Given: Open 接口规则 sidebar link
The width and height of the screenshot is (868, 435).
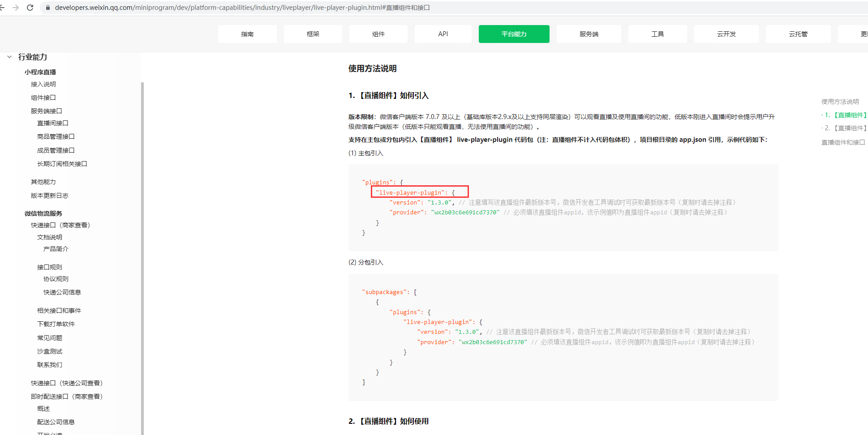Looking at the screenshot, I should point(50,267).
